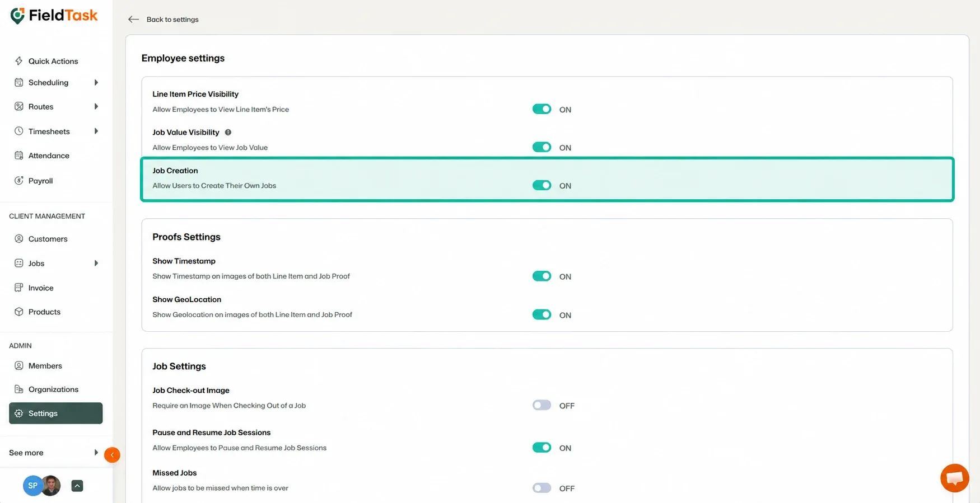Screen dimensions: 980x503
Task: Toggle the Show GeoLocation switch
Action: coord(542,314)
